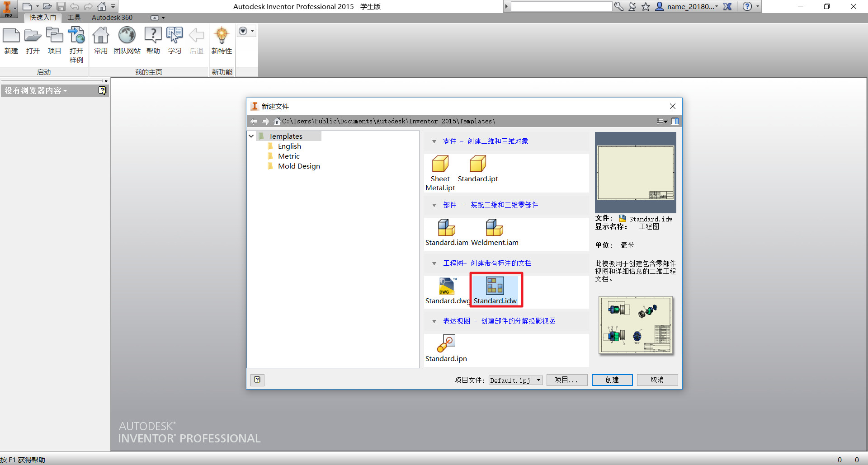
Task: Switch to the Autodesk 360 tab
Action: click(112, 18)
